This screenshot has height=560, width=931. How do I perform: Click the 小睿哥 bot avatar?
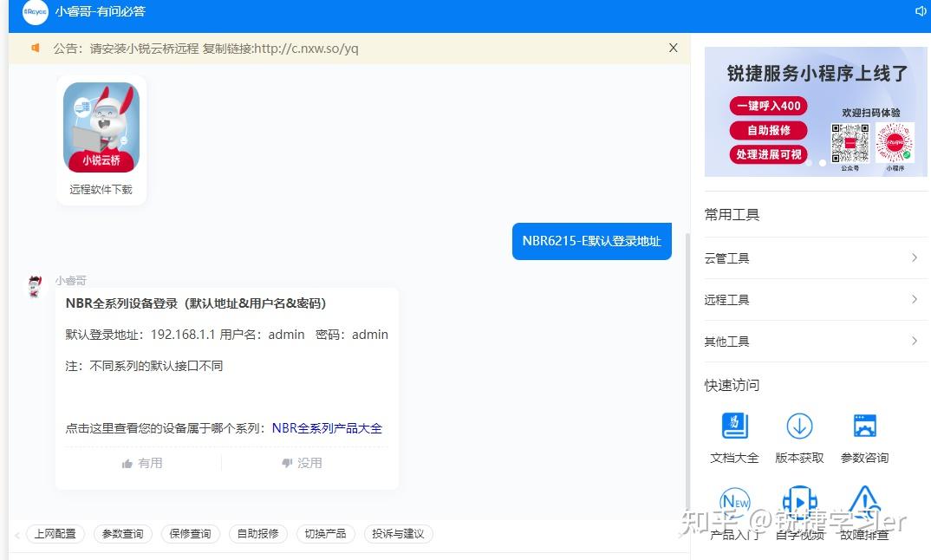point(35,286)
